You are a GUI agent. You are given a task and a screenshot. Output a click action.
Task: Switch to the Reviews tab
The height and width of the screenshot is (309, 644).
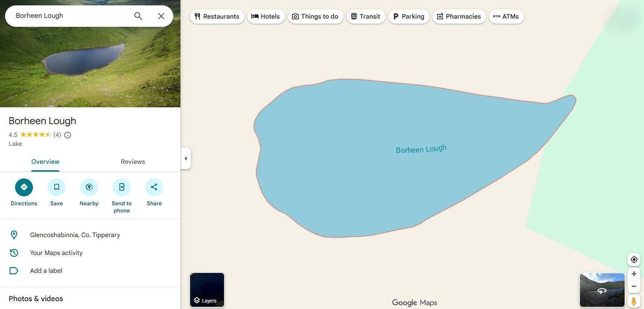133,161
